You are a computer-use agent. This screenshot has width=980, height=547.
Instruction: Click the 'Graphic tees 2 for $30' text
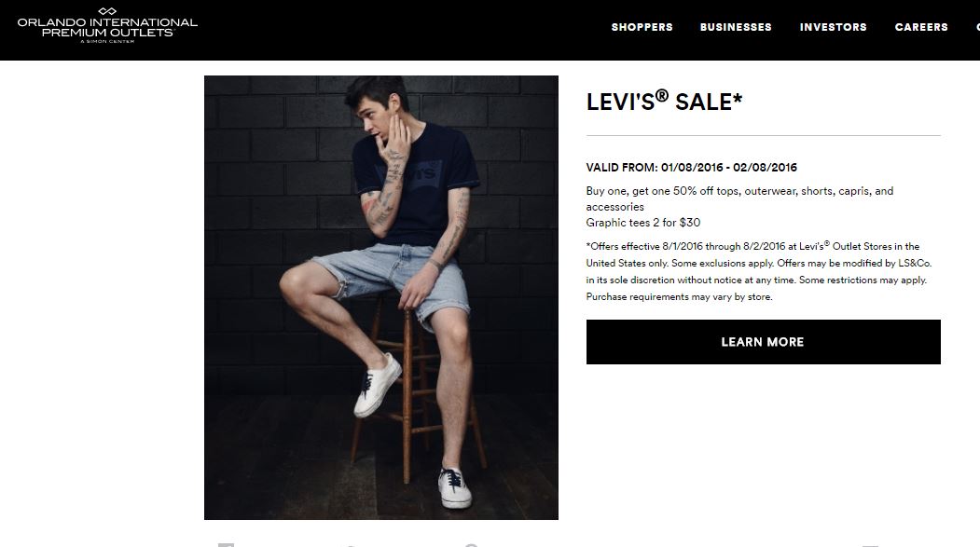pos(643,223)
